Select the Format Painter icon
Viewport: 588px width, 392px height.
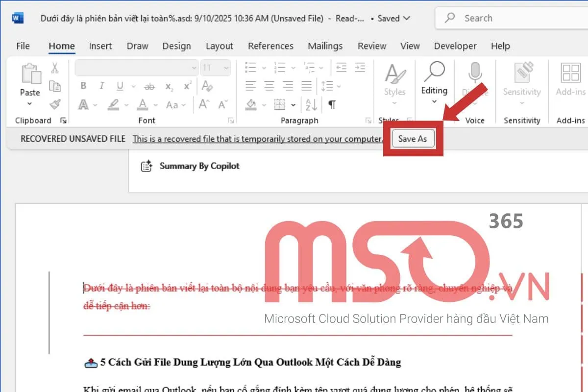(x=55, y=103)
